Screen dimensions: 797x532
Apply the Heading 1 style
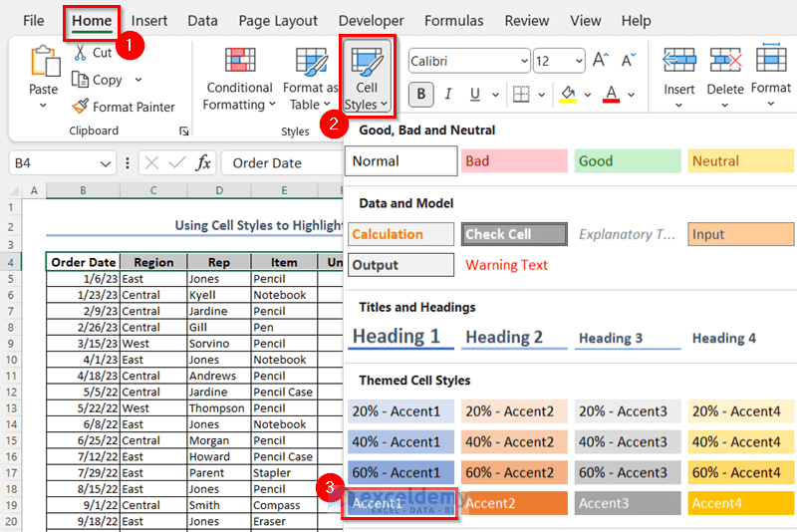401,337
